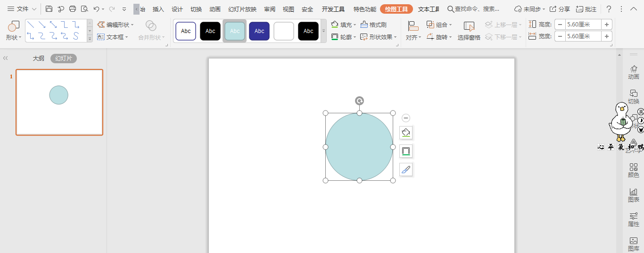
Task: Increase shape height with plus button
Action: pyautogui.click(x=607, y=25)
